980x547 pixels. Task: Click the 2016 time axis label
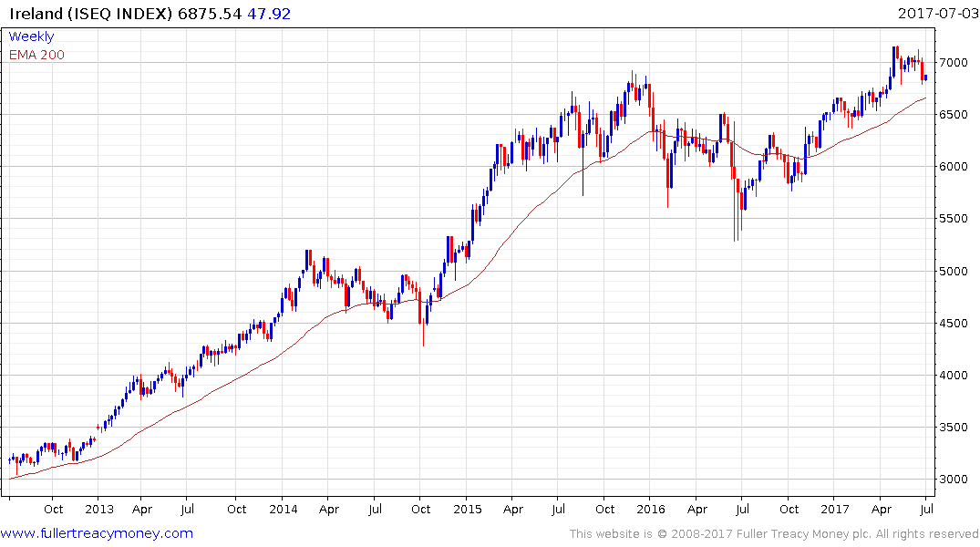coord(651,509)
